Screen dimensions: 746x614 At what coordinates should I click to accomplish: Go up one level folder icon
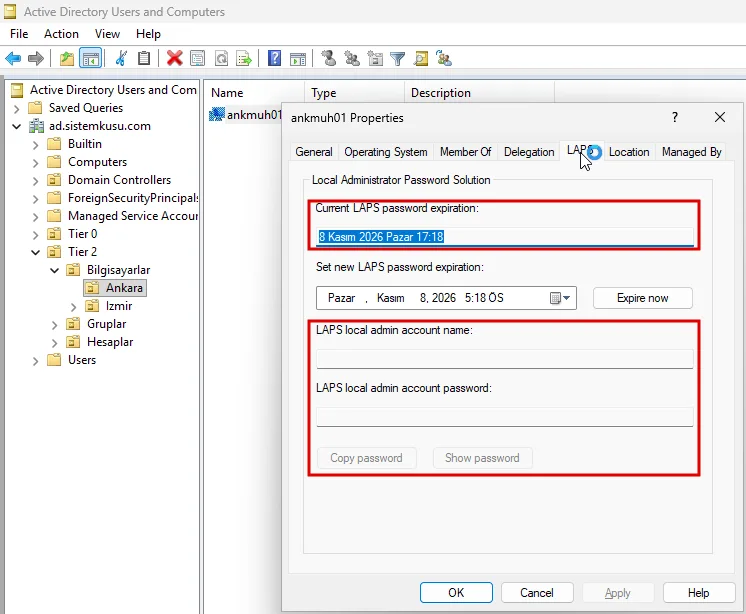pos(67,58)
